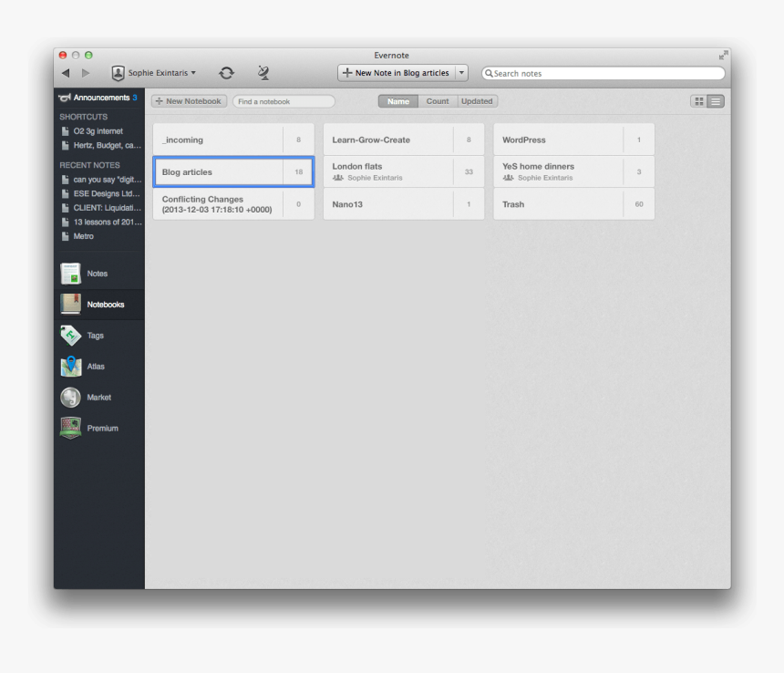Select the WordPress notebook
784x673 pixels.
574,140
